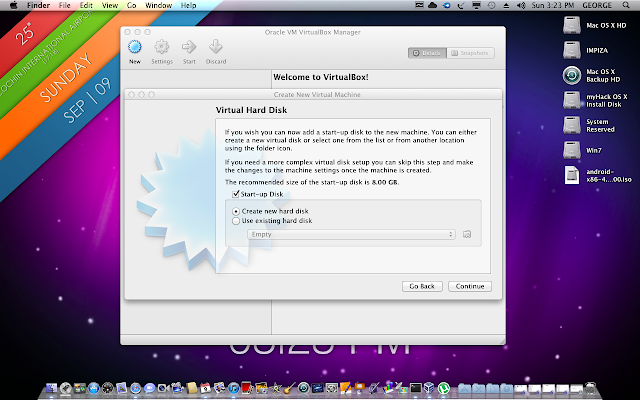The height and width of the screenshot is (400, 640).
Task: Click the GEORGE user name in menu bar
Action: [596, 5]
